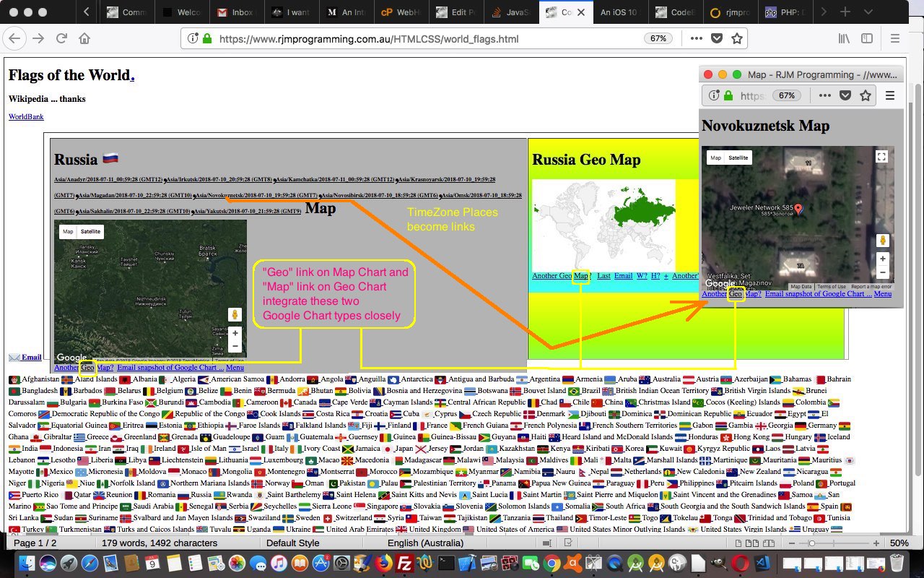Click Geo link under Russia map
Image resolution: width=924 pixels, height=578 pixels.
click(x=87, y=368)
